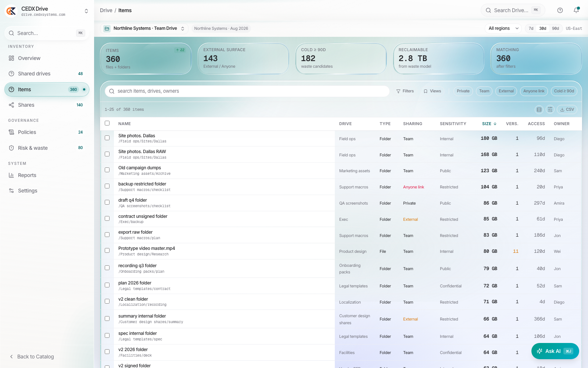Click the magnifier in items search
The height and width of the screenshot is (368, 588).
112,91
